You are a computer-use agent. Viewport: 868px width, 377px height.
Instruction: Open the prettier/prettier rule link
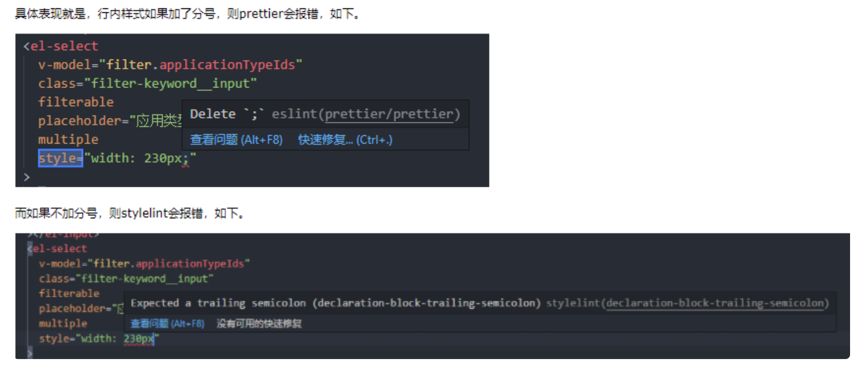(x=389, y=114)
